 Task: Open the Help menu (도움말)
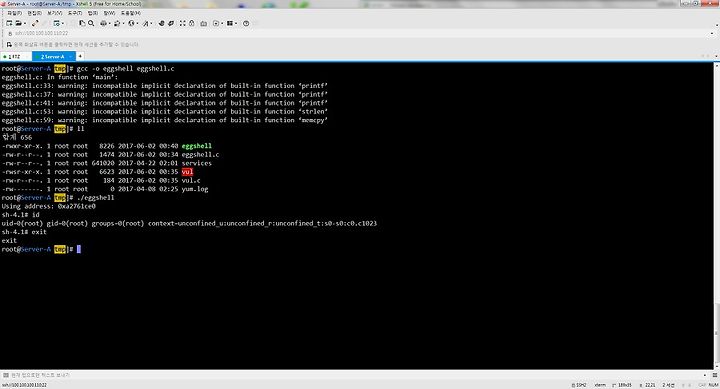click(x=131, y=13)
